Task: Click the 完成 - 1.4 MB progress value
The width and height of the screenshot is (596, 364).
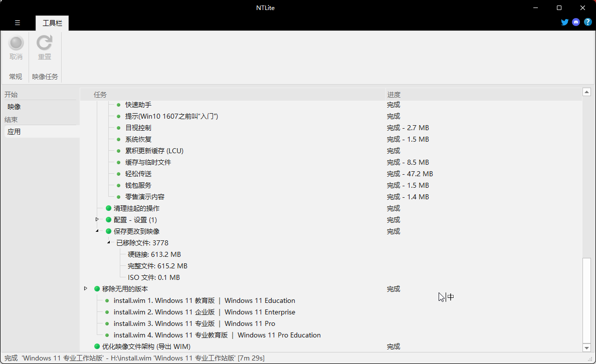Action: coord(408,197)
